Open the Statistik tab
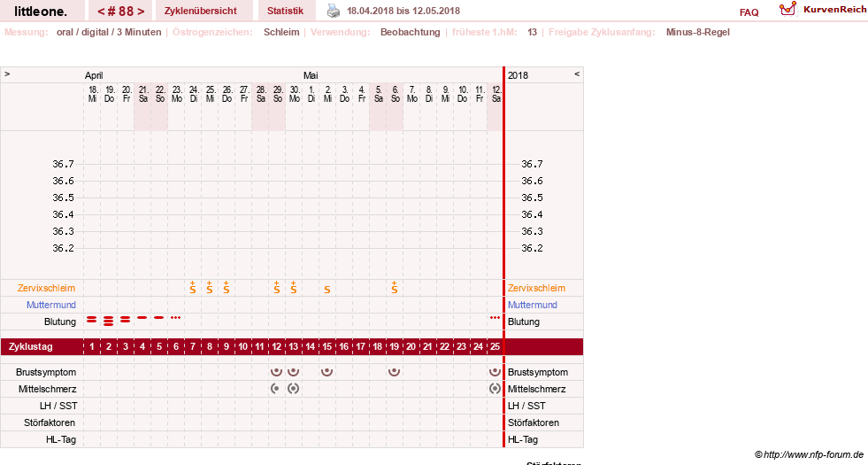This screenshot has height=465, width=868. pos(285,11)
